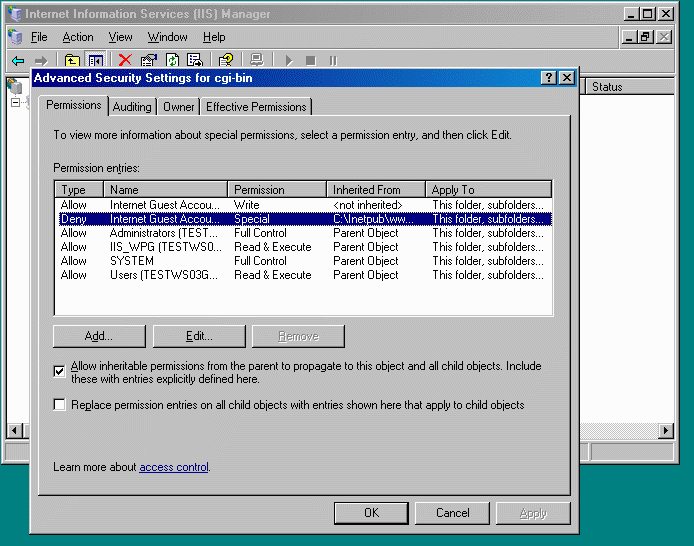Open the File menu
The height and width of the screenshot is (546, 694).
coord(39,37)
